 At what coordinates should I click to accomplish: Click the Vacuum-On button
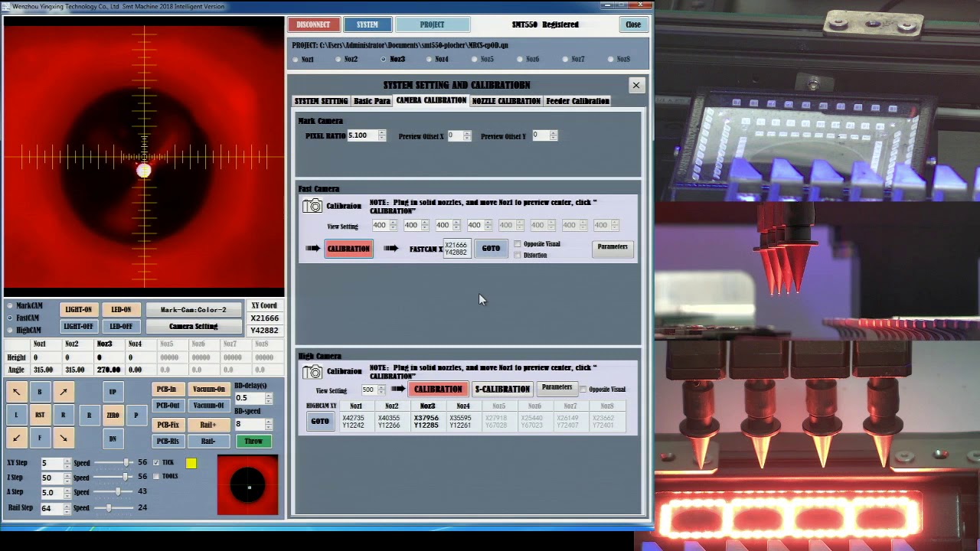(209, 390)
